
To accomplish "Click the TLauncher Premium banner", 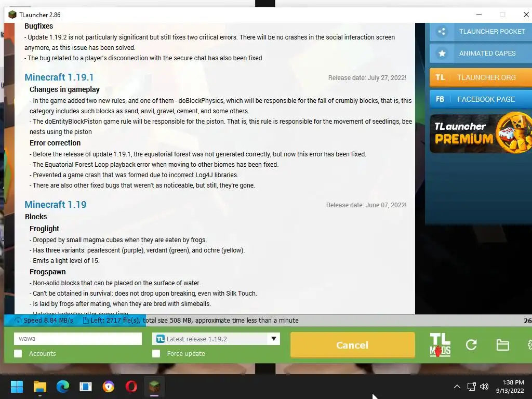I will coord(481,132).
